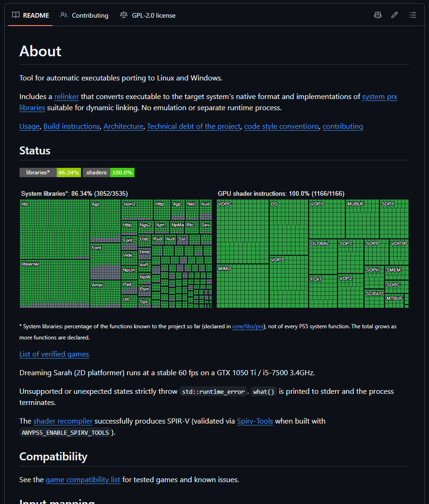Click the book icon beside README
Screen dimensions: 429x504
tap(16, 15)
